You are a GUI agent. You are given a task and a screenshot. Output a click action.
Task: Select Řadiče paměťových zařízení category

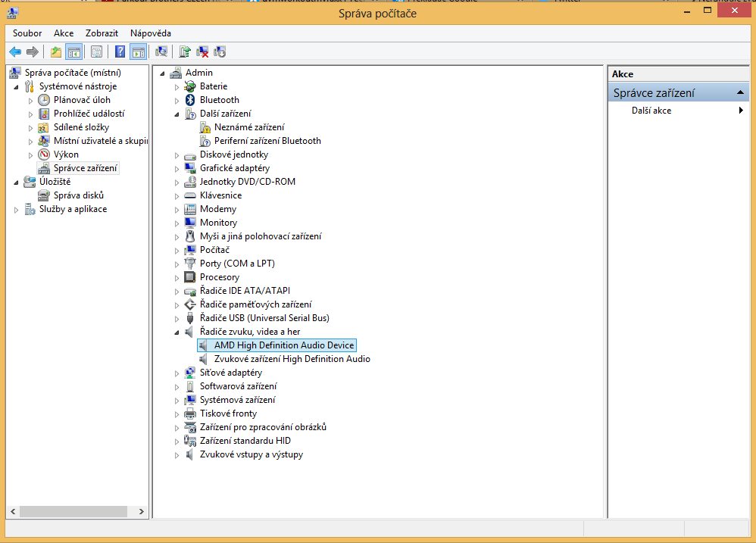coord(256,304)
